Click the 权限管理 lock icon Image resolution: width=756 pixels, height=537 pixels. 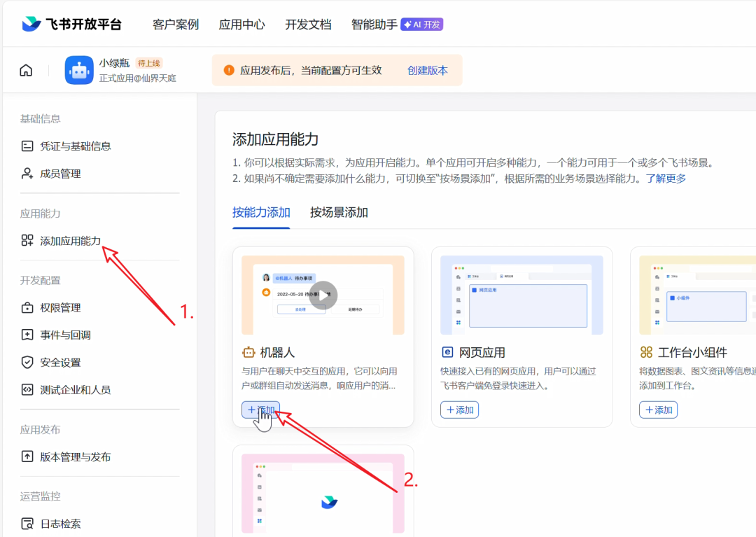point(27,307)
